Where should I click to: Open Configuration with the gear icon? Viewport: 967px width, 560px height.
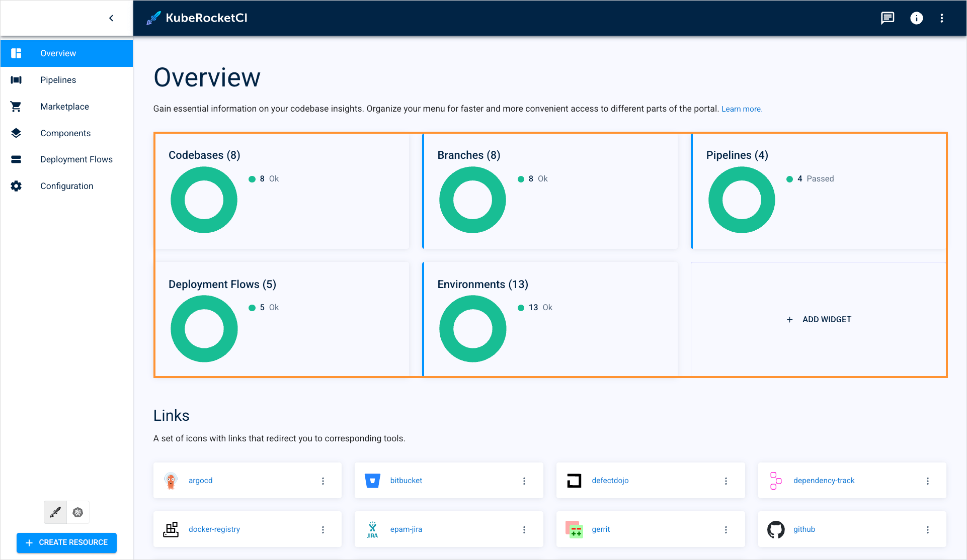coord(16,185)
